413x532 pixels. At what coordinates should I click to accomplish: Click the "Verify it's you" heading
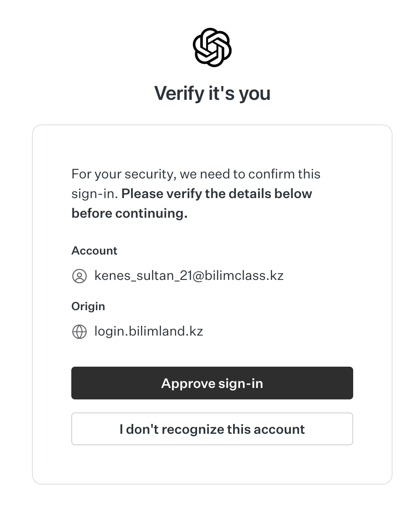pos(212,93)
